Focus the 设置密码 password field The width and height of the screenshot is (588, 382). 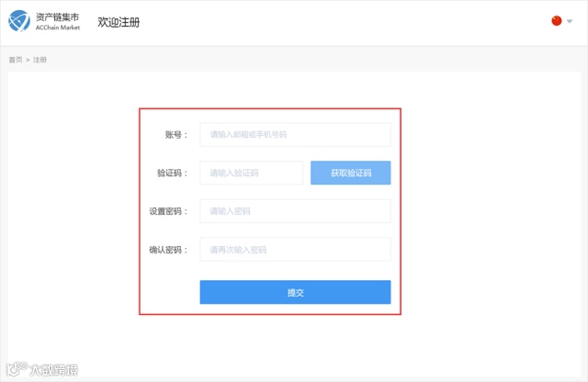295,211
